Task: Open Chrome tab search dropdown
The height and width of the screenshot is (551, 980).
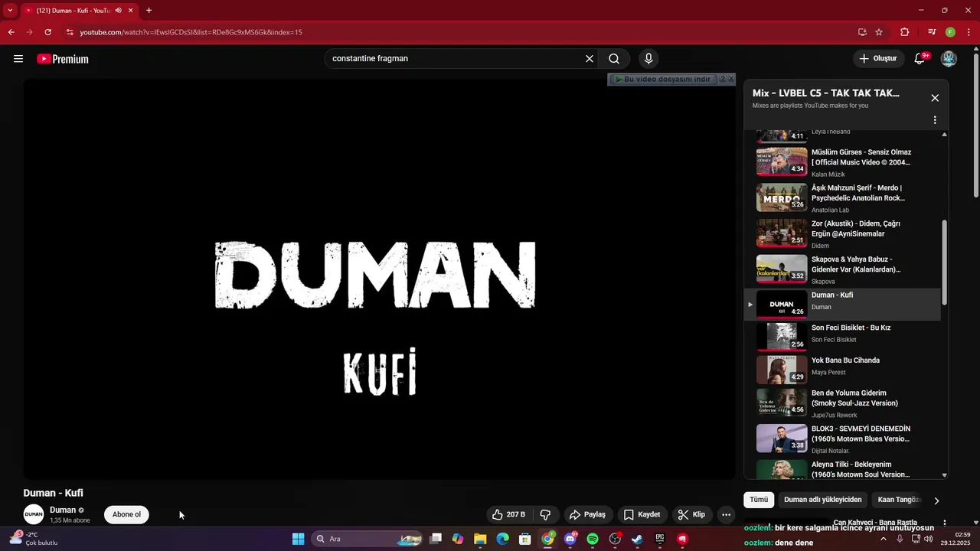Action: 10,11
